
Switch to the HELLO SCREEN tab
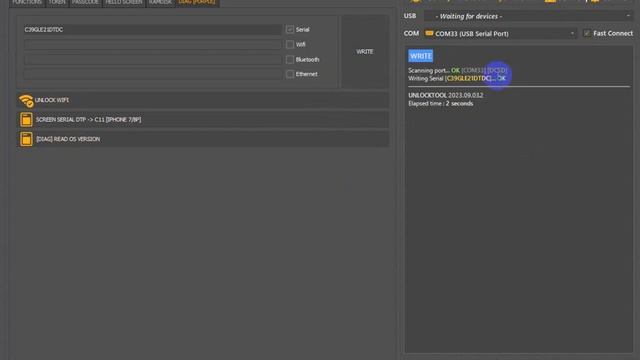[124, 2]
